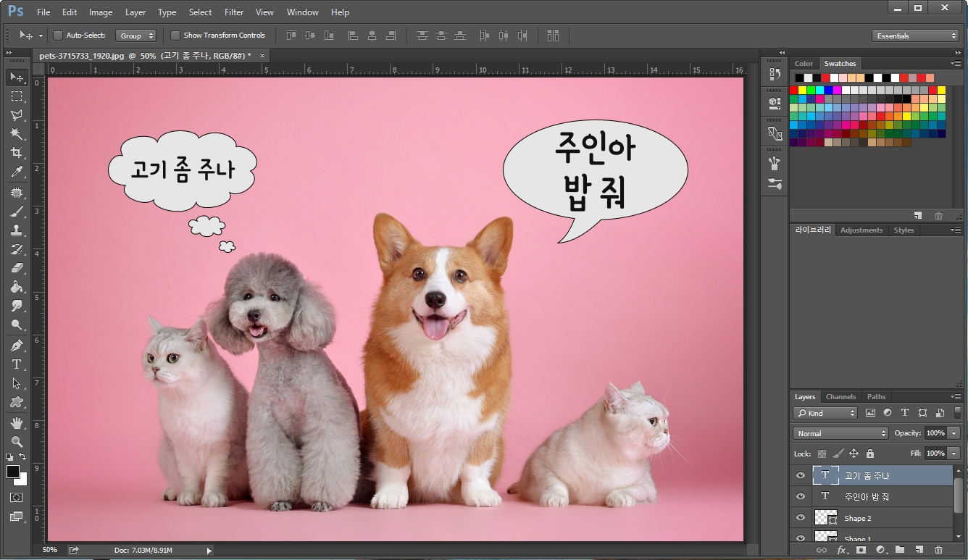Hide the 주인아 밥 줘 text layer
The width and height of the screenshot is (968, 560).
(x=801, y=496)
